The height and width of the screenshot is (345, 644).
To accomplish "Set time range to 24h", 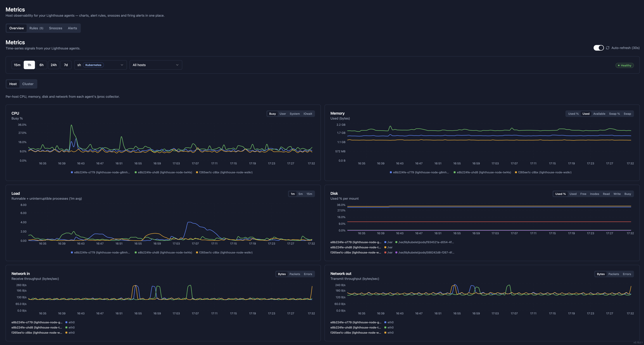I will click(54, 65).
